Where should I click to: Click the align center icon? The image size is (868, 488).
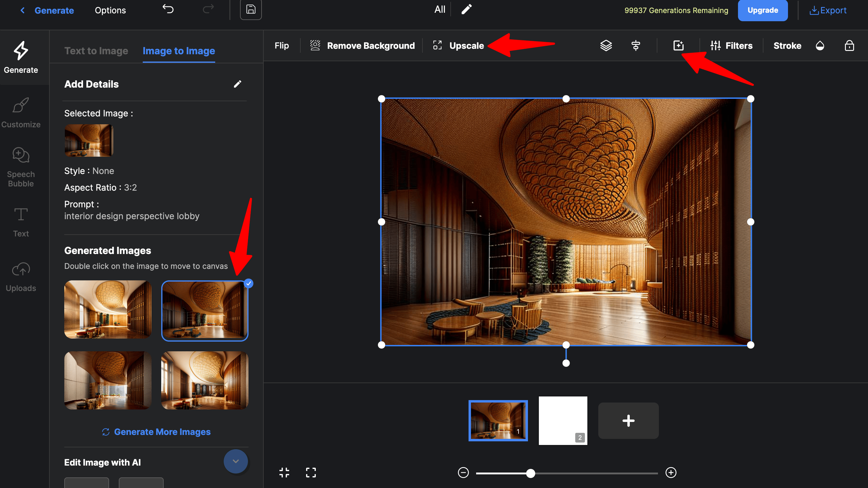pos(636,45)
